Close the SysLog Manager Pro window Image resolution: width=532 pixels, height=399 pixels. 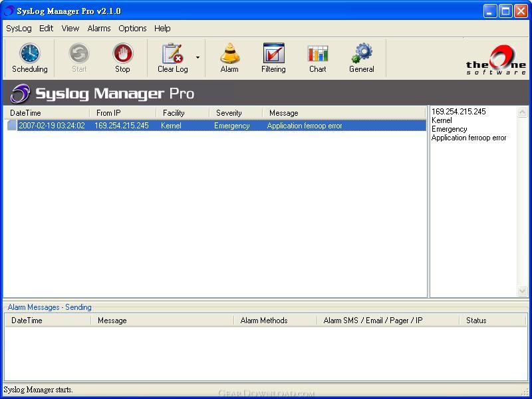[x=521, y=11]
